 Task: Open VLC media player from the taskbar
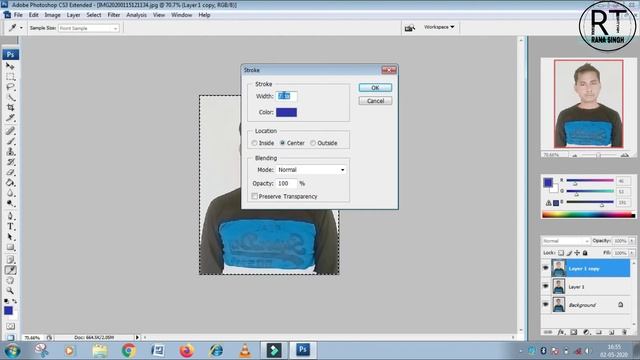coord(245,350)
